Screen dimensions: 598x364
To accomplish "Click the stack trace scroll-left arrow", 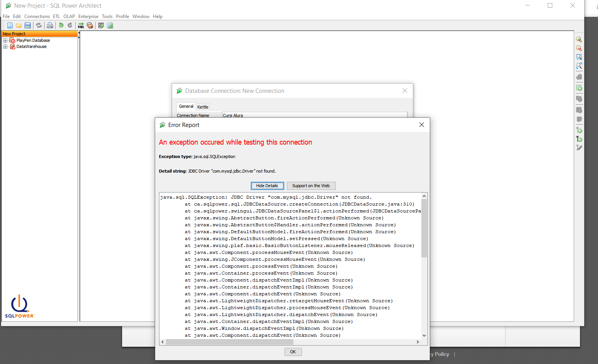I will (162, 342).
